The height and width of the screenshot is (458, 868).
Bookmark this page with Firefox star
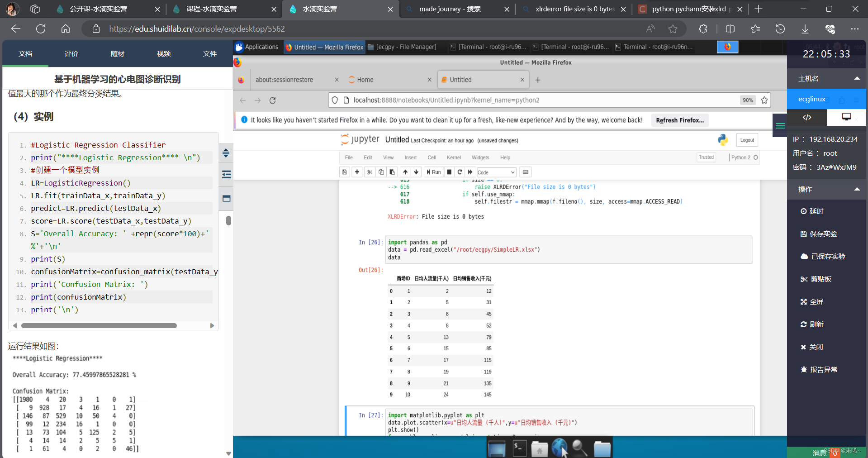click(764, 100)
